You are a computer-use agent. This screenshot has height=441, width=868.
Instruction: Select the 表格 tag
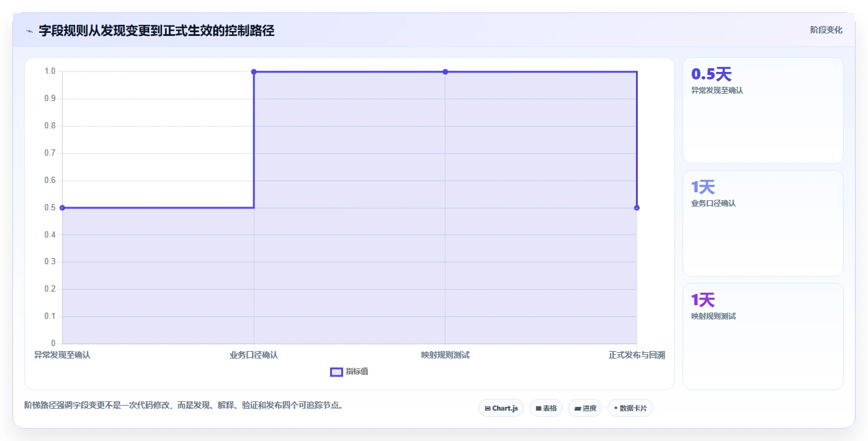(546, 408)
